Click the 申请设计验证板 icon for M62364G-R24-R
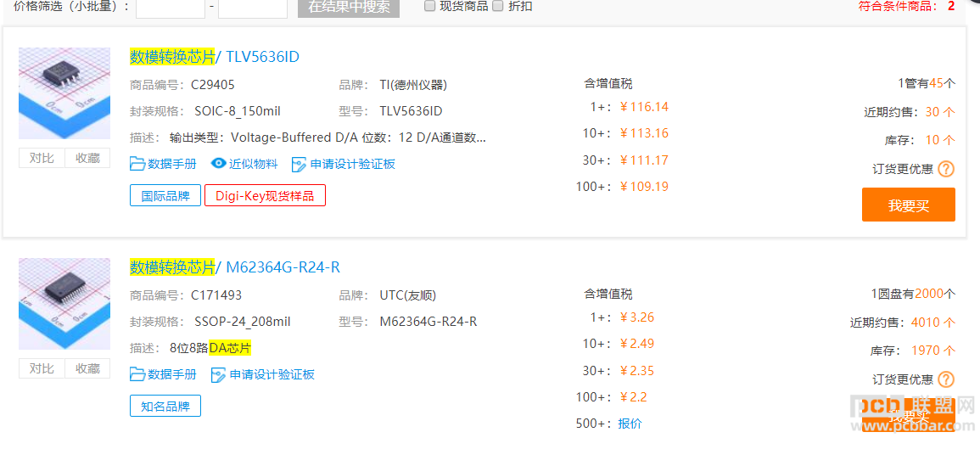 pyautogui.click(x=219, y=375)
